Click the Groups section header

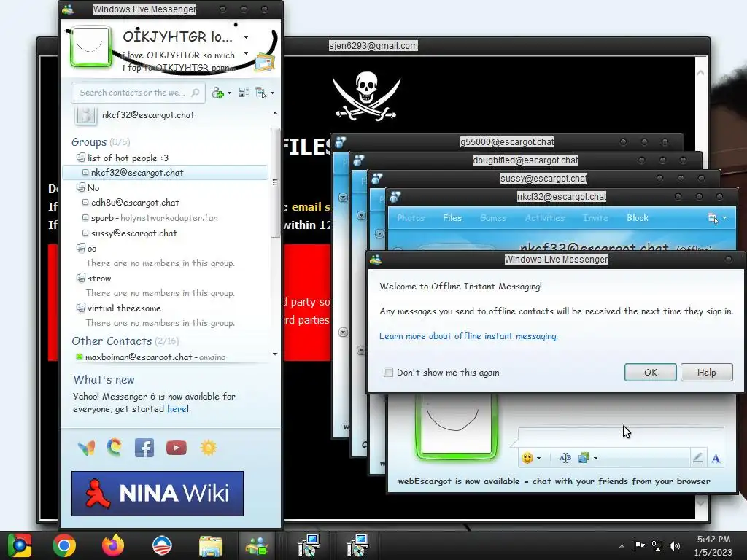(101, 142)
